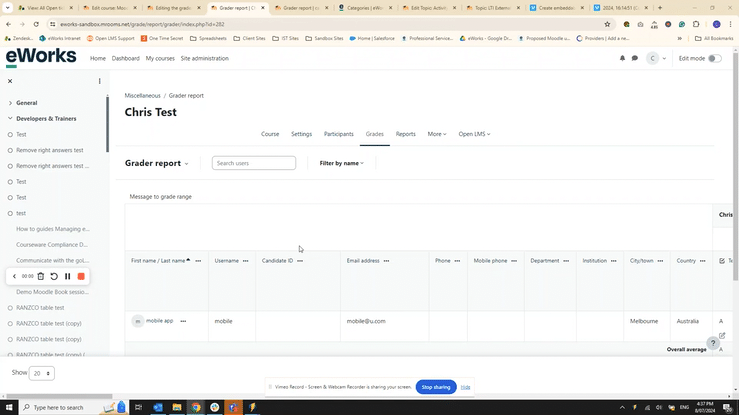This screenshot has height=415, width=739.
Task: Click the Miscellaneous breadcrumb link
Action: [x=142, y=96]
